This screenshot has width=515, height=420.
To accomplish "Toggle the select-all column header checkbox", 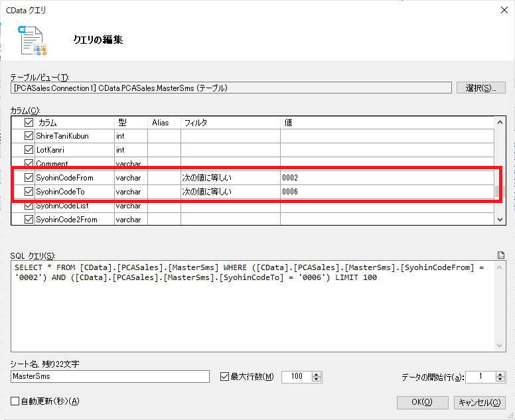I will [x=29, y=123].
